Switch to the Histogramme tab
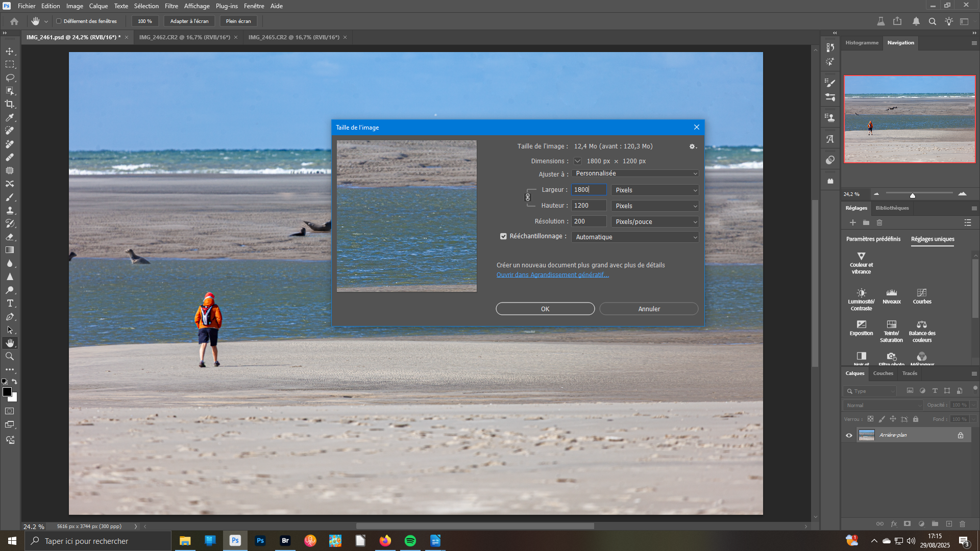The height and width of the screenshot is (551, 980). (x=862, y=43)
